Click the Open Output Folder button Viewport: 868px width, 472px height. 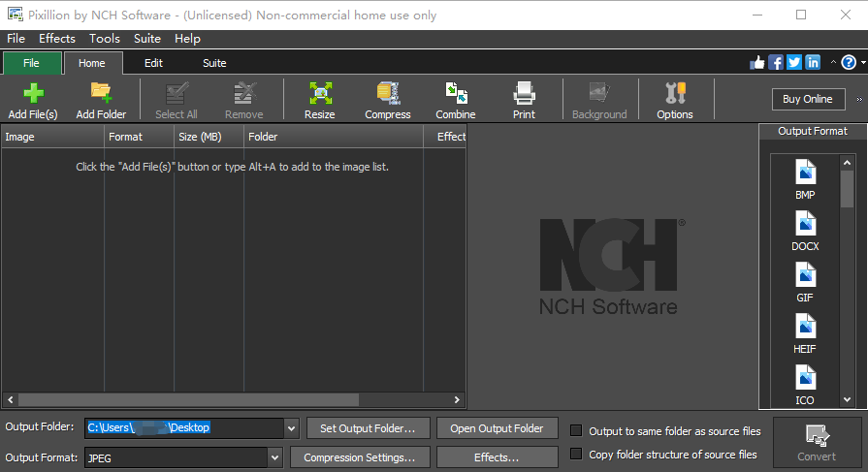(x=498, y=427)
